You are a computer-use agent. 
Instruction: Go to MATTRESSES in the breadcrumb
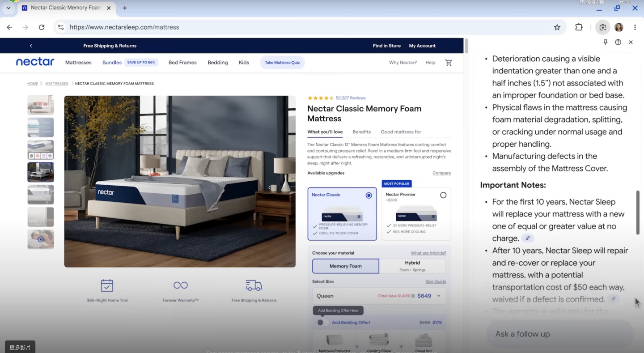[x=57, y=84]
